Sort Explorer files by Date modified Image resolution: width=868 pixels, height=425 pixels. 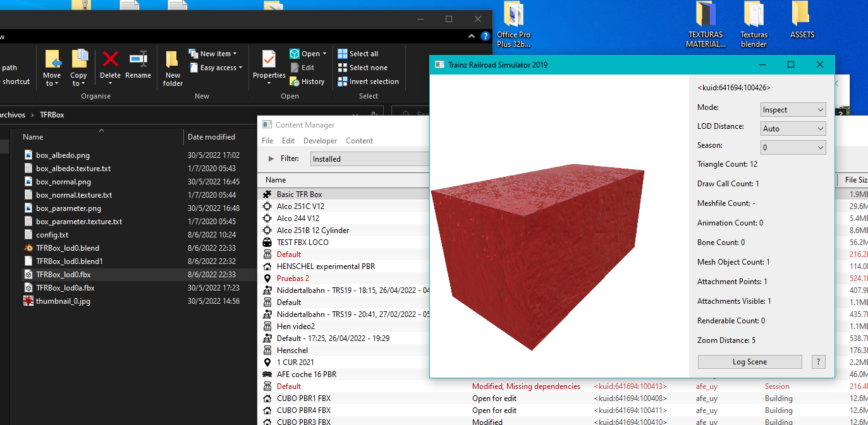211,137
